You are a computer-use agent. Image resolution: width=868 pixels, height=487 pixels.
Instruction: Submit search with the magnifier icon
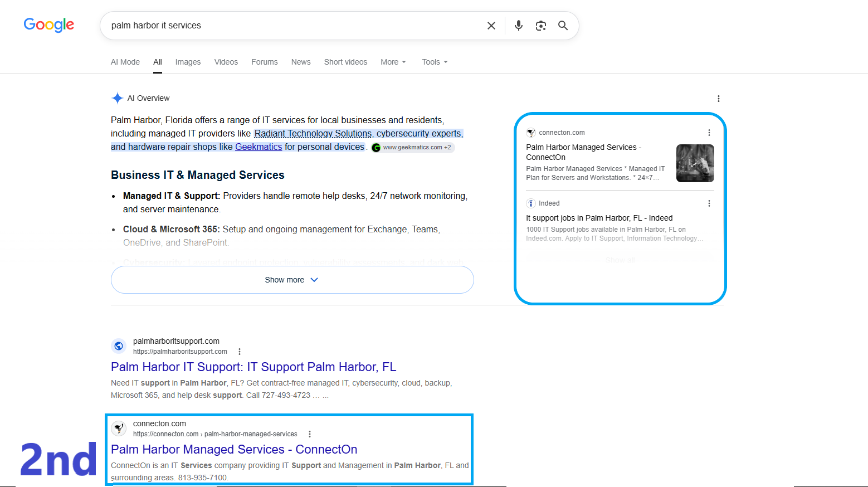pyautogui.click(x=563, y=26)
